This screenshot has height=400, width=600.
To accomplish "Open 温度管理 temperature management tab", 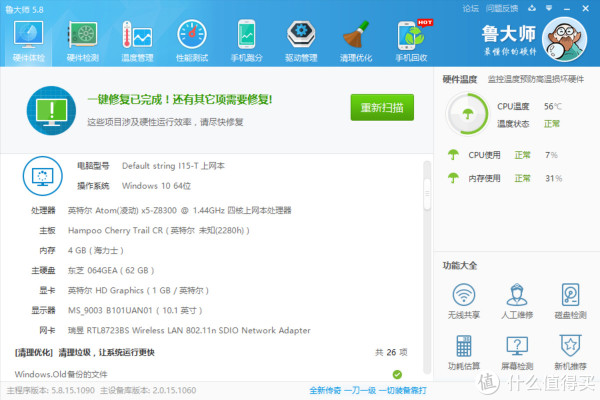I will pos(137,41).
